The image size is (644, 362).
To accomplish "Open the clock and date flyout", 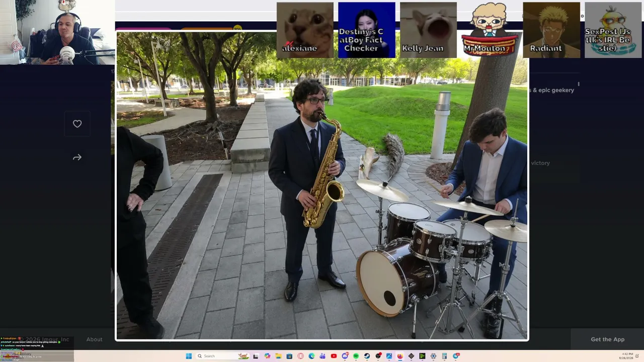I will pyautogui.click(x=627, y=356).
